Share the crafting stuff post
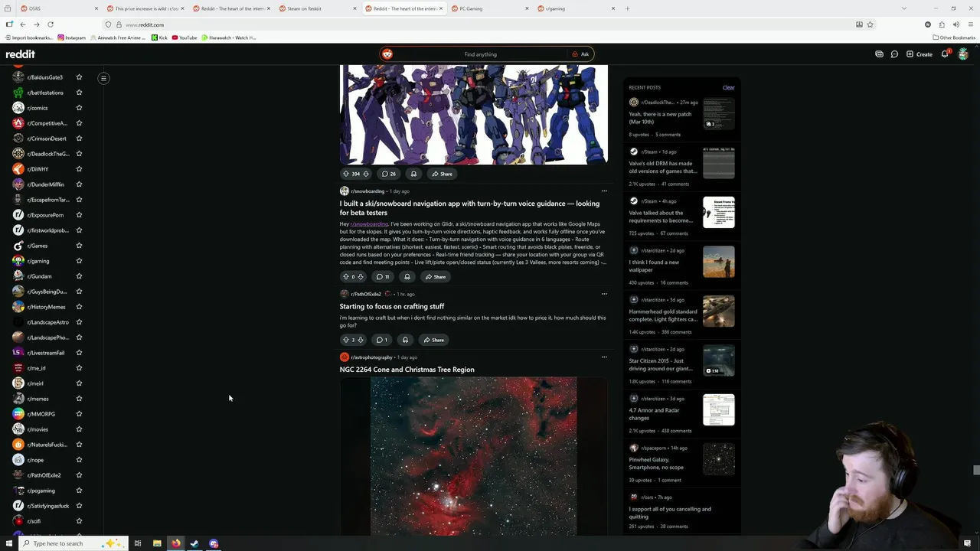 (x=434, y=340)
